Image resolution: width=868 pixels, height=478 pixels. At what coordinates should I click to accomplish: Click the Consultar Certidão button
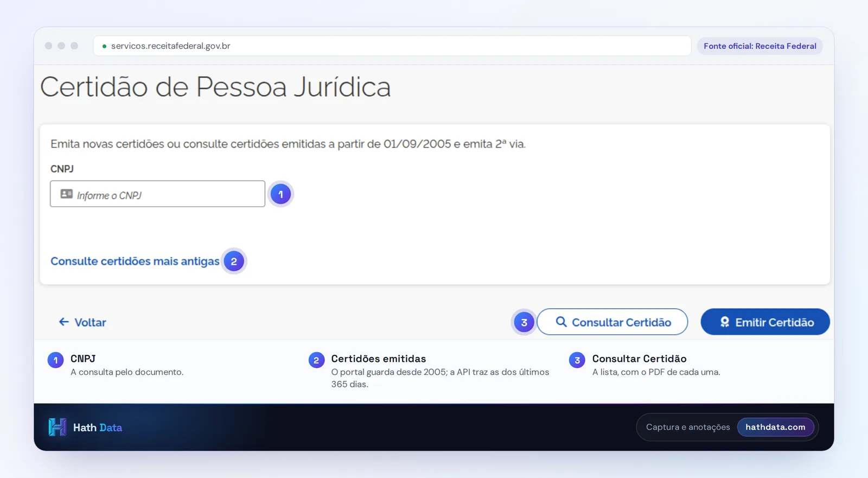coord(612,322)
